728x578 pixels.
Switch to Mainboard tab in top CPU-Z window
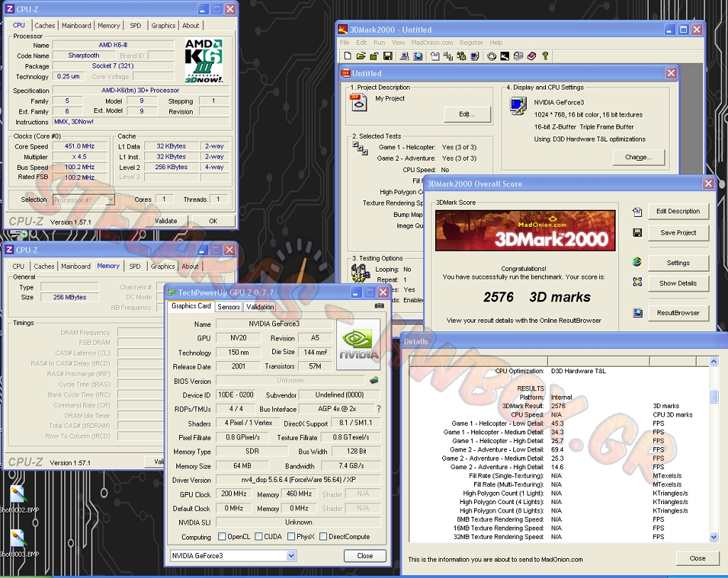coord(76,26)
